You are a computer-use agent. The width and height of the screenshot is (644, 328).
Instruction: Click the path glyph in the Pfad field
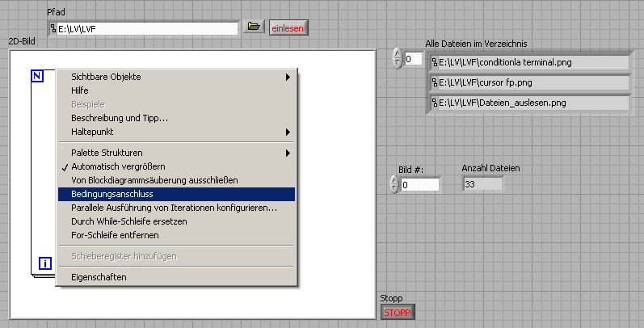tap(53, 28)
